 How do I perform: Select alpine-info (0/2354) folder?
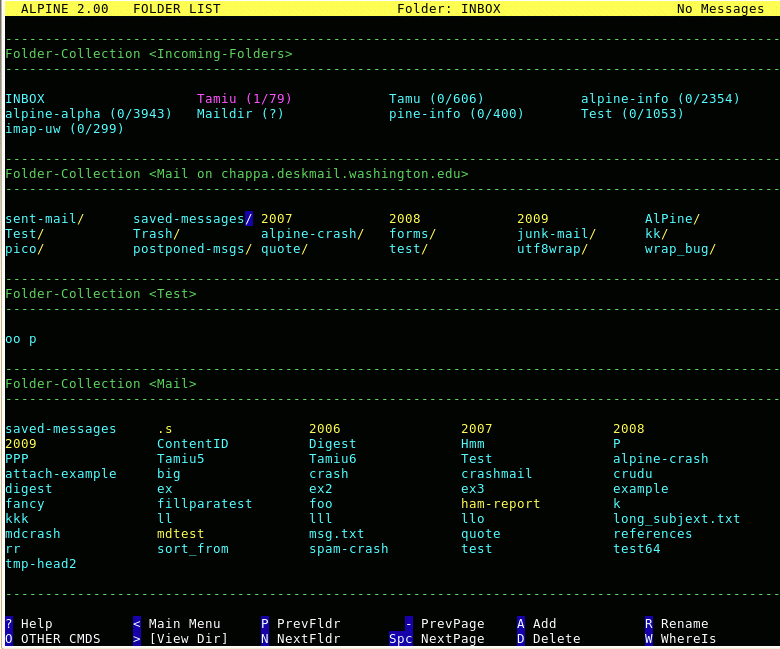[x=660, y=98]
